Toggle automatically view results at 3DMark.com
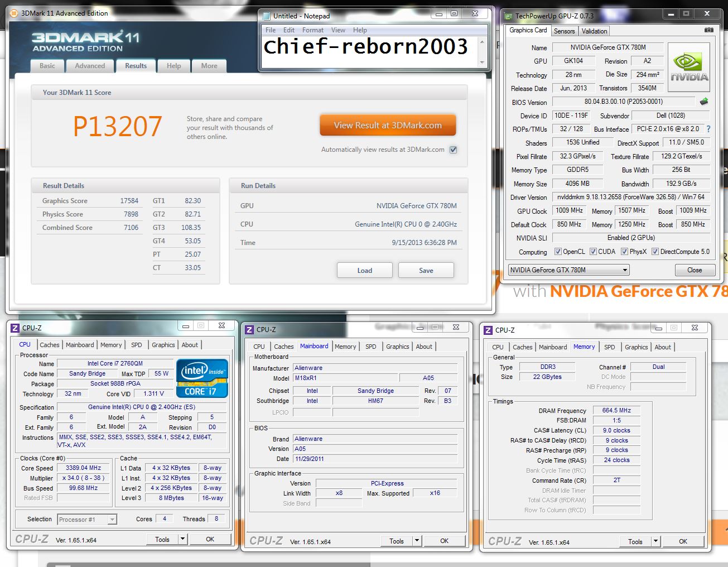Viewport: 728px width, 567px height. pos(454,150)
